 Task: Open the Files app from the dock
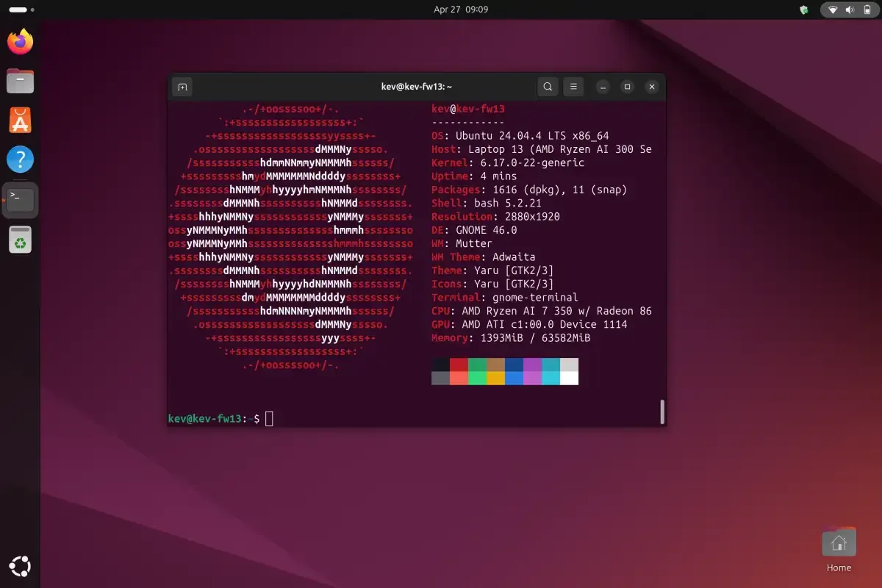[20, 81]
